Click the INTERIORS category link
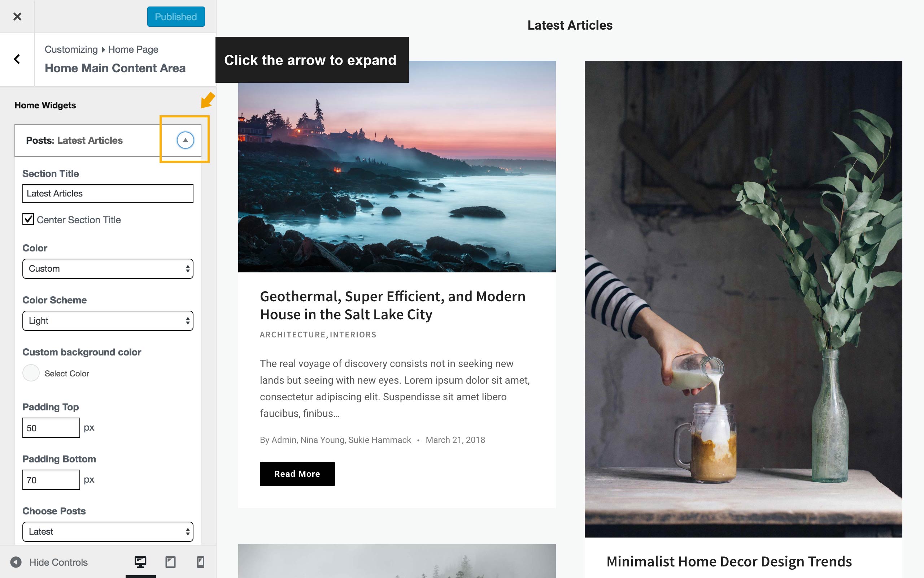 tap(353, 335)
